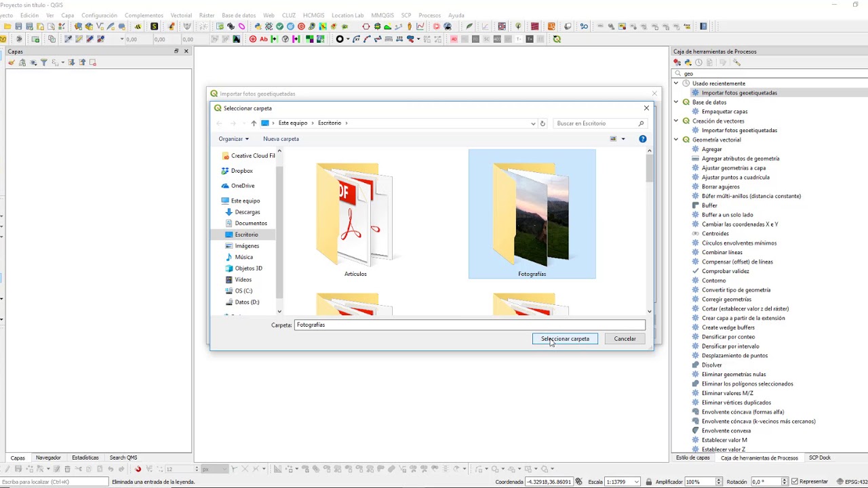Click the blue help book toolbar icon

coord(703,26)
